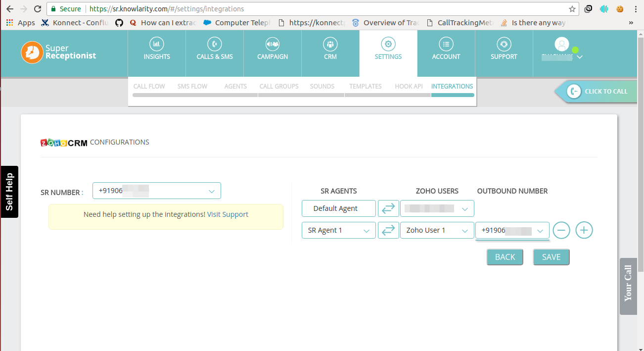Open the CallTrackingMet bookmark
644x351 pixels.
460,23
